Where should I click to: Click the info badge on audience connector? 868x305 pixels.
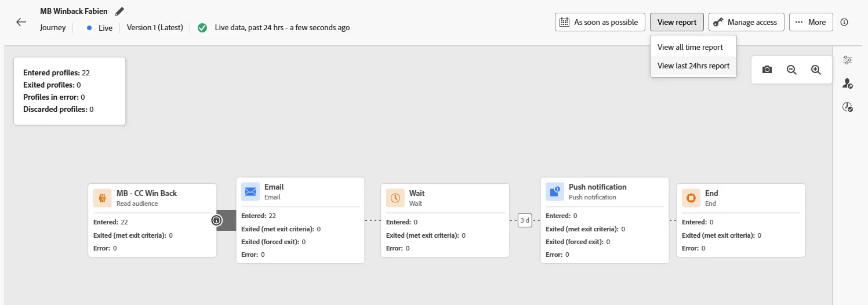216,220
